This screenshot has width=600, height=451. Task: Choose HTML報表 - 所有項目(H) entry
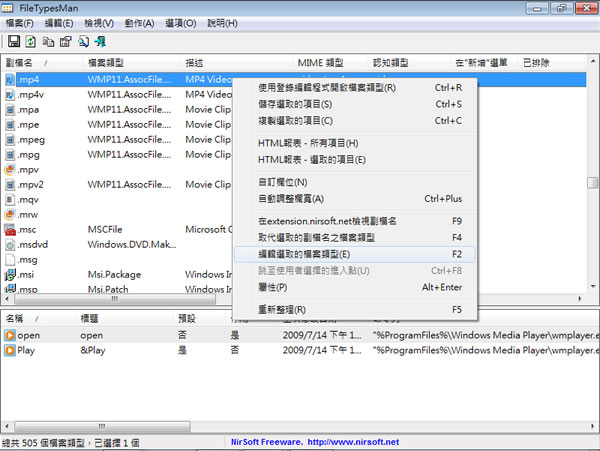point(355,143)
